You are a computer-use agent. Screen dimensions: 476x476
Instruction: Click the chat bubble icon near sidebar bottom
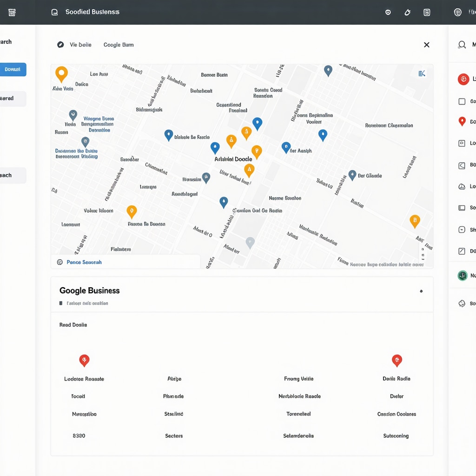(462, 303)
